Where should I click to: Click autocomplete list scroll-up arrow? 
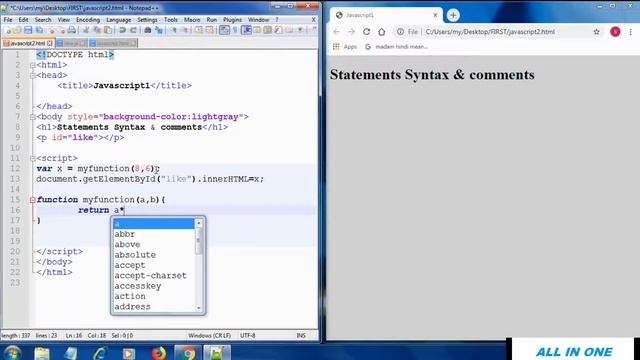[199, 223]
